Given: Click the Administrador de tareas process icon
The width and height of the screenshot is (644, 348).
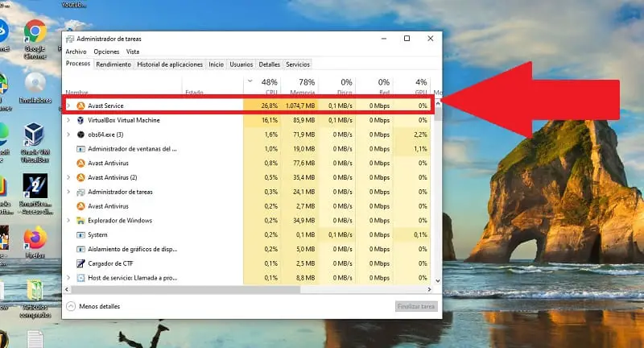Looking at the screenshot, I should click(x=81, y=192).
